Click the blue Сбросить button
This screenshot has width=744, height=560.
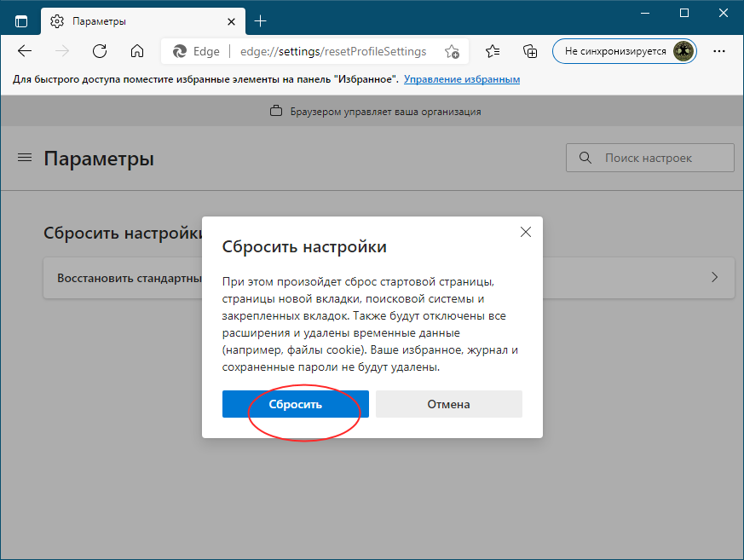tap(295, 404)
